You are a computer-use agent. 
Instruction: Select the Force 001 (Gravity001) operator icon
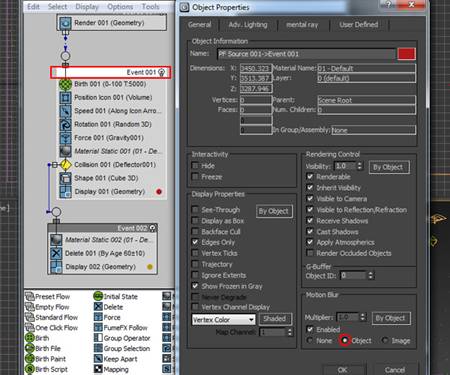(x=65, y=138)
